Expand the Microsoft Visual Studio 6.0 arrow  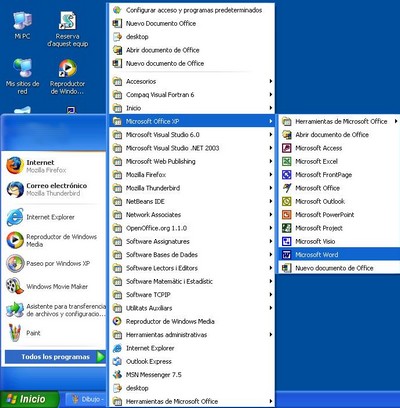[271, 135]
